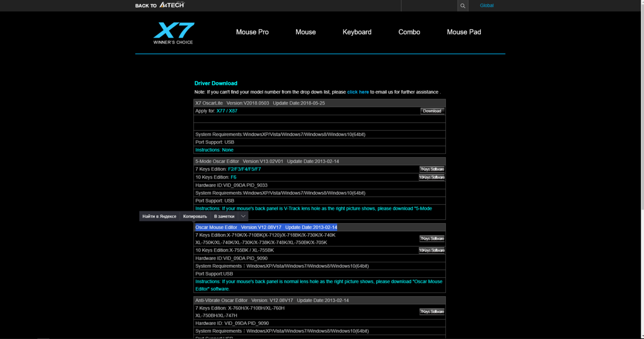The height and width of the screenshot is (339, 644).
Task: Click 'XL-750BH/XL-747H' text row
Action: (x=216, y=316)
